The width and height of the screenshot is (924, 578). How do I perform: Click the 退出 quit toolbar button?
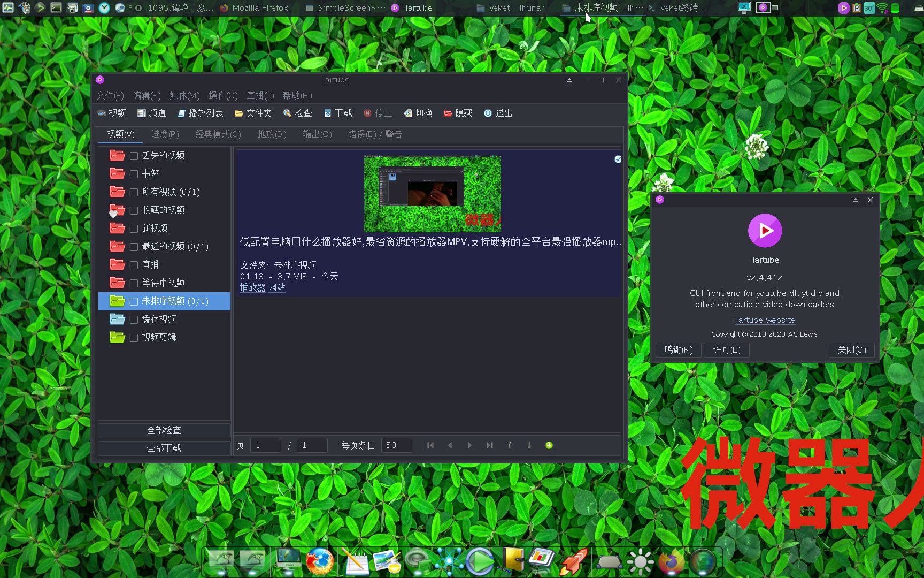(498, 113)
